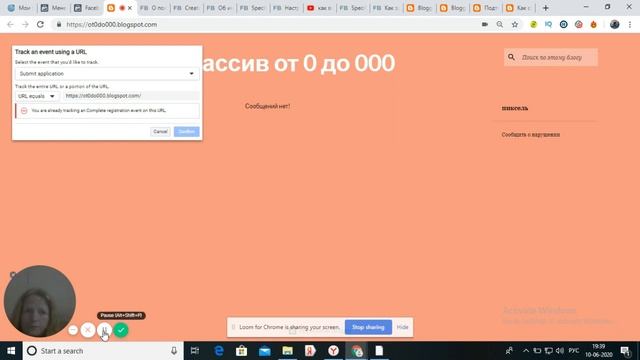
Task: Click the Loom webcam preview bubble
Action: point(40,301)
